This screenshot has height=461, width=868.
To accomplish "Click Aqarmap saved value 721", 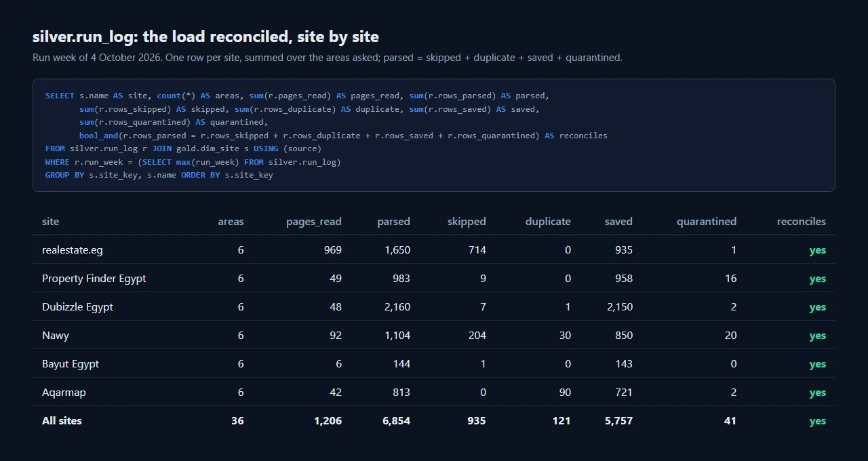I will [623, 393].
